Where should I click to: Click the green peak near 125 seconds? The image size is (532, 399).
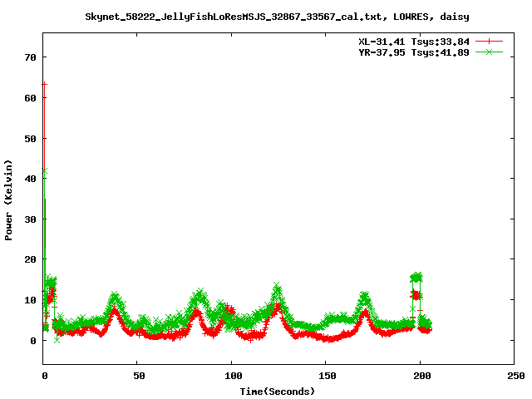pyautogui.click(x=277, y=285)
